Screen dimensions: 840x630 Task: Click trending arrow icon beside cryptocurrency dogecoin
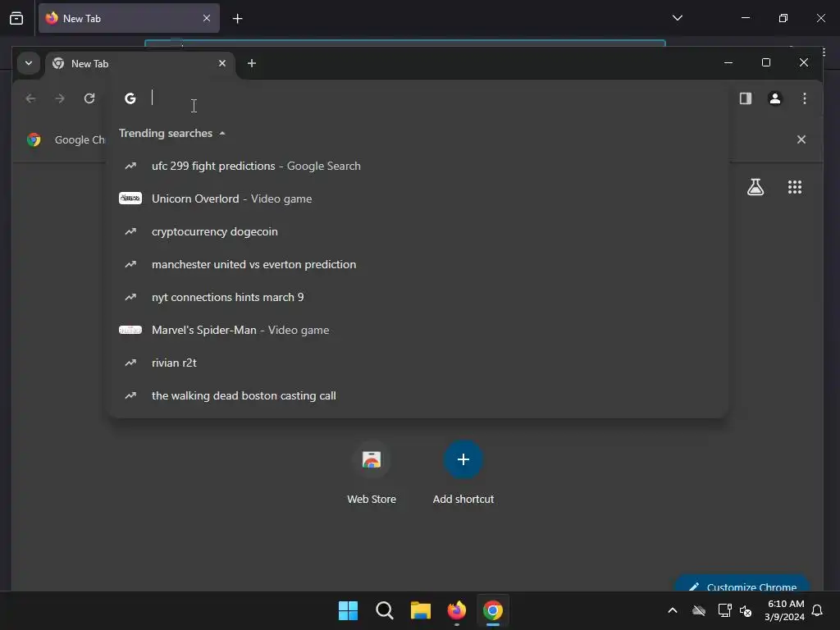point(130,231)
